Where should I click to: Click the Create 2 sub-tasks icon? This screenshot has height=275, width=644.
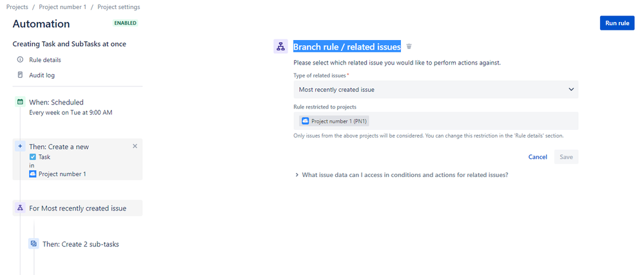coord(34,244)
